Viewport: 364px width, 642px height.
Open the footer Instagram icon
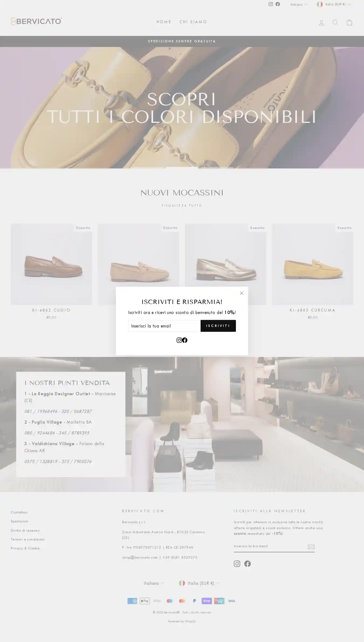[x=237, y=564]
